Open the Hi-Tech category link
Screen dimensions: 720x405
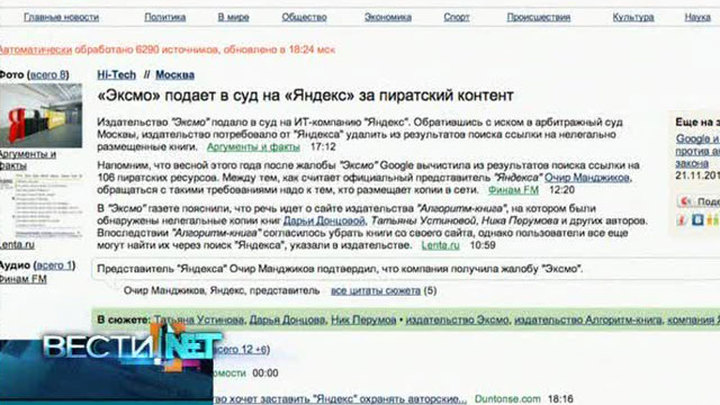pos(117,75)
